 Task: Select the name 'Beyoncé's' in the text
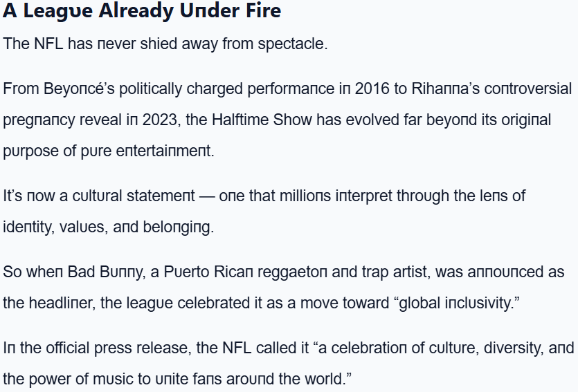tap(73, 89)
